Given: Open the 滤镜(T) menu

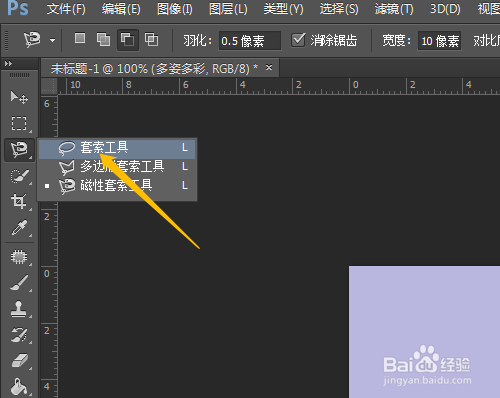Looking at the screenshot, I should pyautogui.click(x=394, y=9).
